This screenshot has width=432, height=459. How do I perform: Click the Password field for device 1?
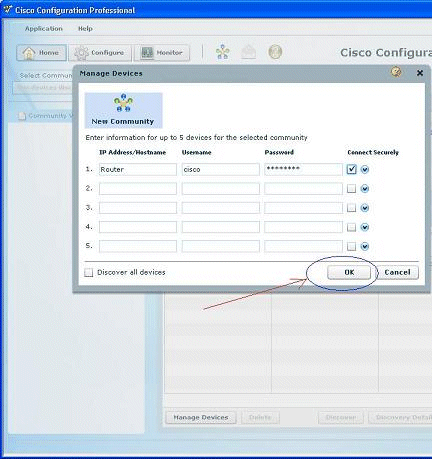(303, 169)
